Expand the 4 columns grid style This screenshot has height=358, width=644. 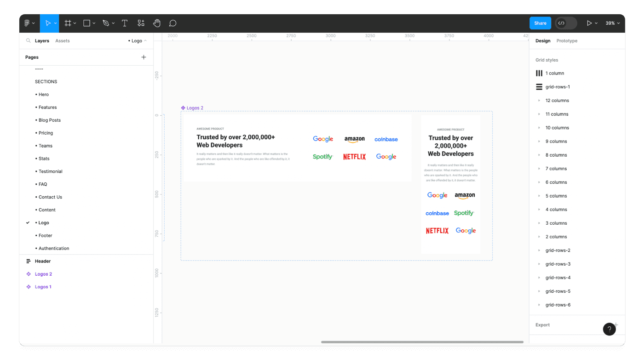[539, 210]
